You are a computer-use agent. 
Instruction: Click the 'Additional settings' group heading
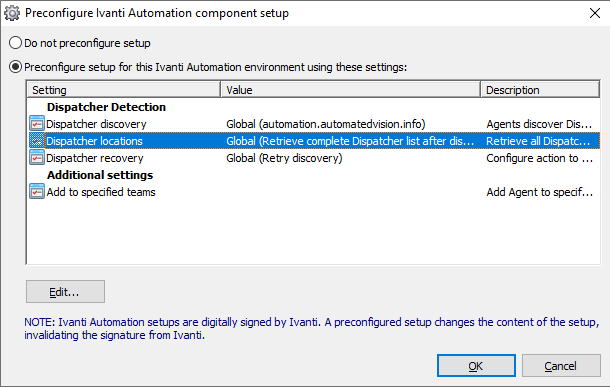100,175
